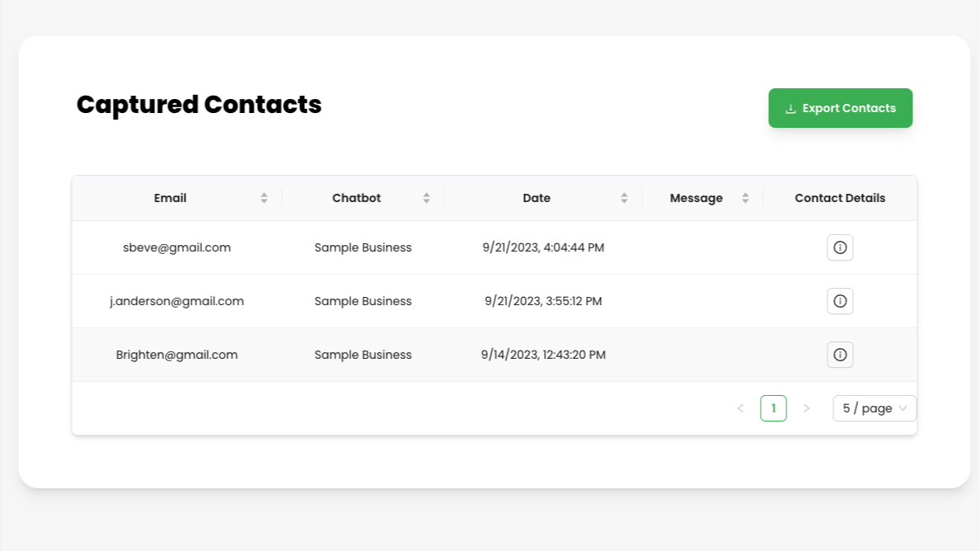Click the sort arrows next to Email
The height and width of the screenshot is (551, 980).
pyautogui.click(x=264, y=197)
